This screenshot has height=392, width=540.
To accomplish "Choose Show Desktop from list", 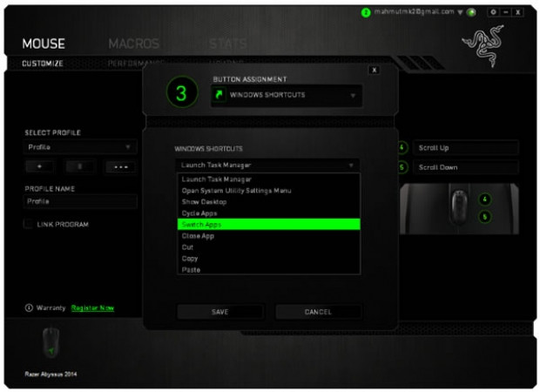I will coord(268,202).
